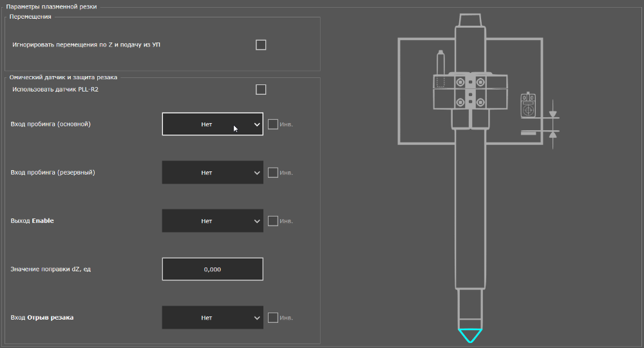Image resolution: width=644 pixels, height=348 pixels.
Task: Click the torch clamp bracket in diagram
Action: click(470, 92)
